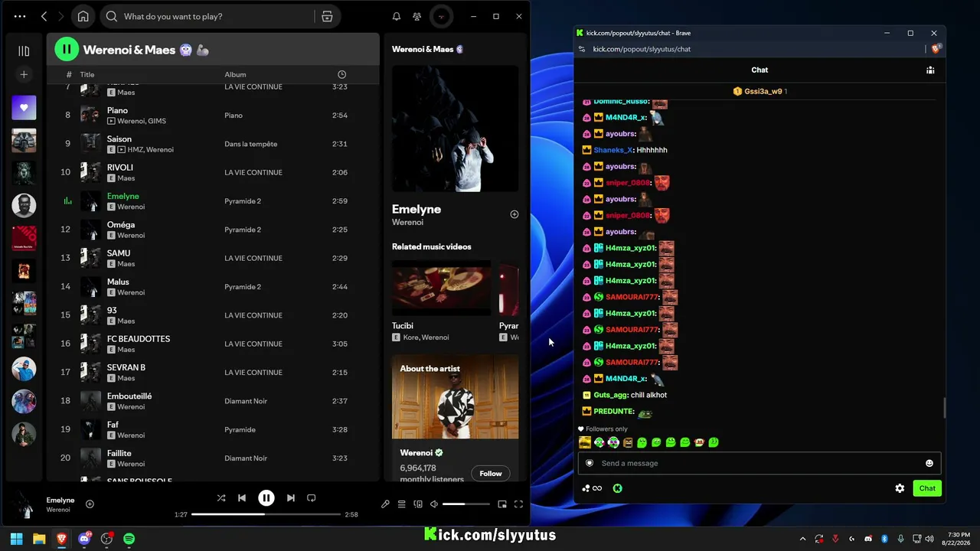Open the Tucibi related music video
Screen dimensions: 980x551
click(441, 301)
